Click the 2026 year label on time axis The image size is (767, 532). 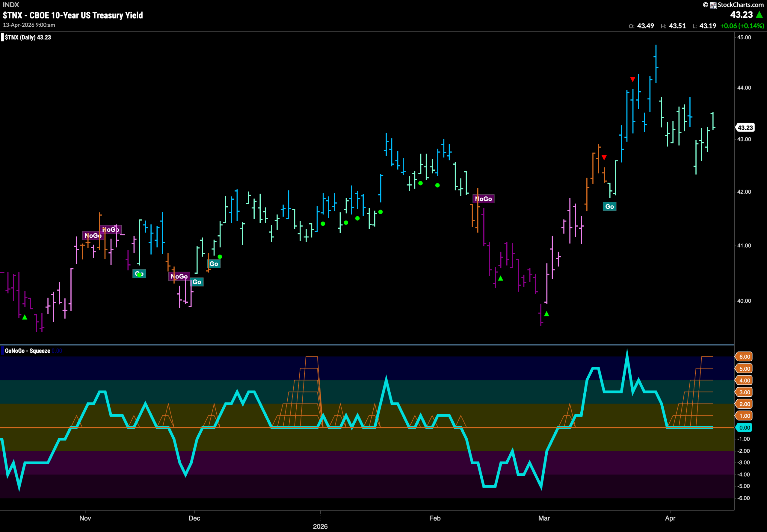click(320, 526)
